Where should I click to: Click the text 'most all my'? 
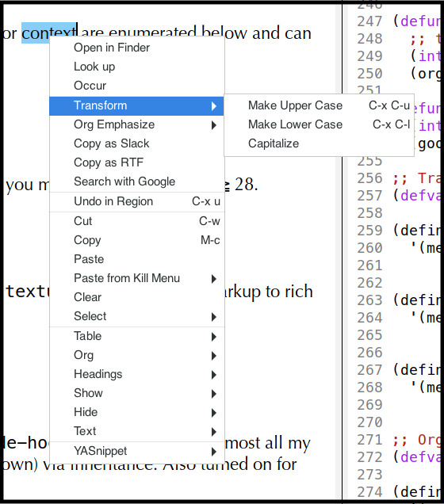[267, 443]
